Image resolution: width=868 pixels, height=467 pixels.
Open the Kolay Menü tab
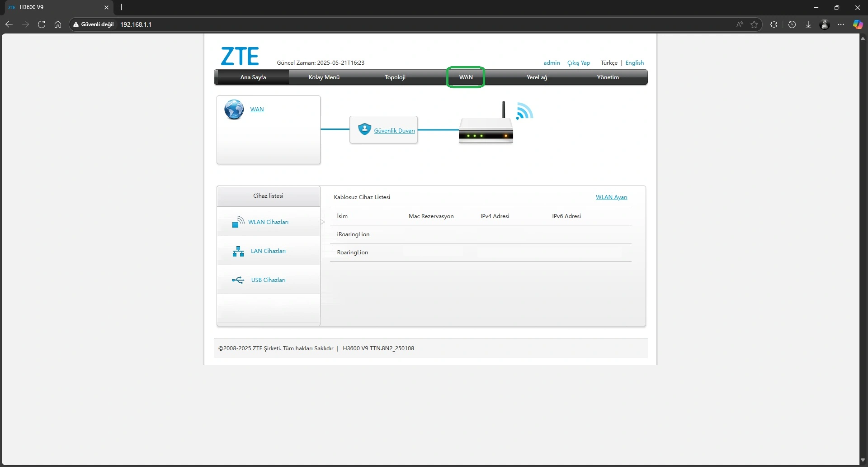(324, 77)
